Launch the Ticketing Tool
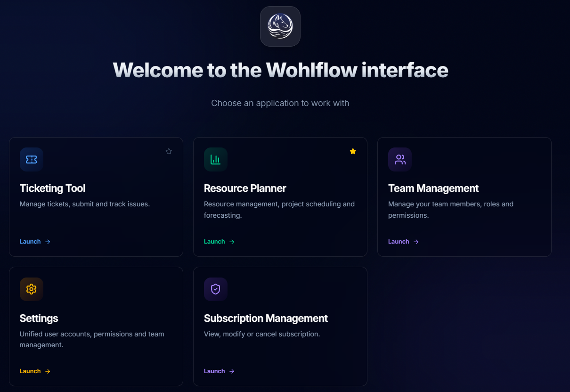The width and height of the screenshot is (570, 392). [30, 242]
